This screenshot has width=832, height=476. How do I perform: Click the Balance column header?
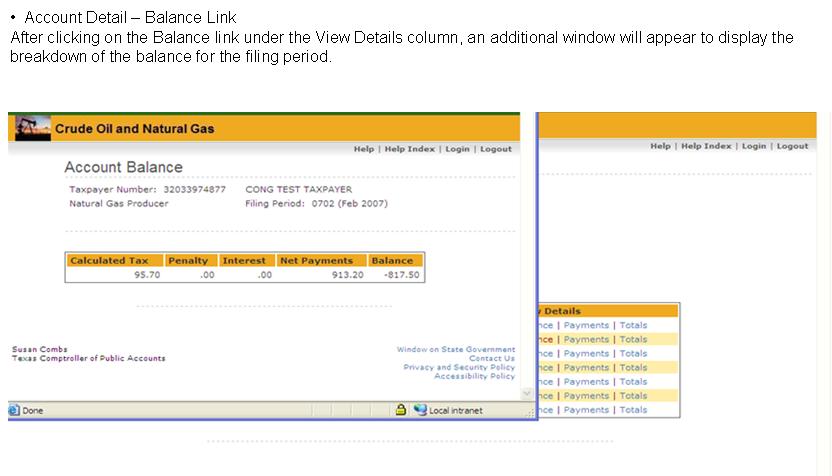(392, 261)
